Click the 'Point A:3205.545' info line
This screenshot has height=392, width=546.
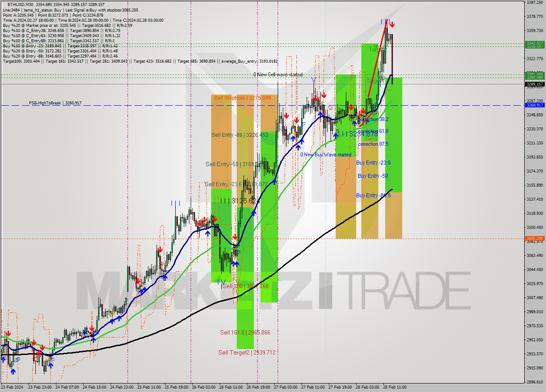[53, 15]
